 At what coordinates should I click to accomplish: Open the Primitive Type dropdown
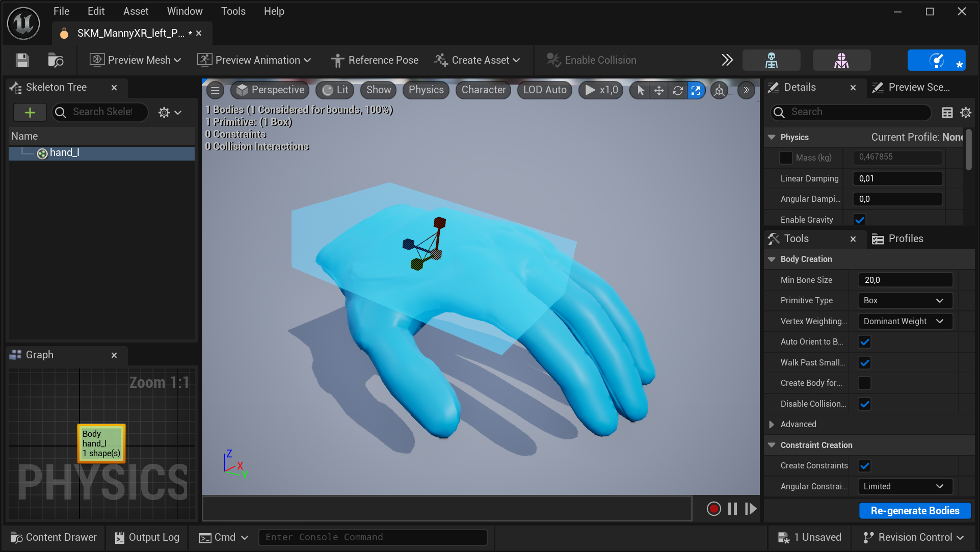904,300
